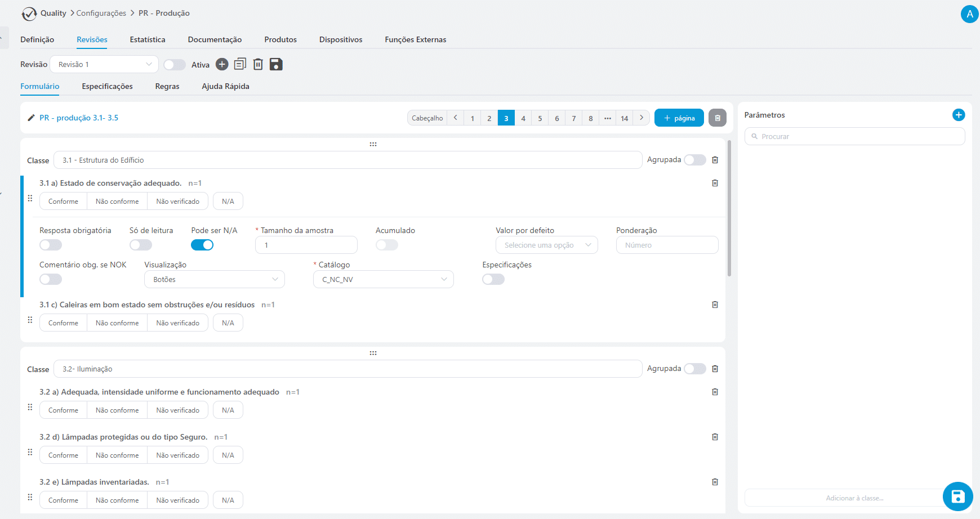Toggle the Ativa revision switch
The image size is (980, 519).
pyautogui.click(x=175, y=65)
